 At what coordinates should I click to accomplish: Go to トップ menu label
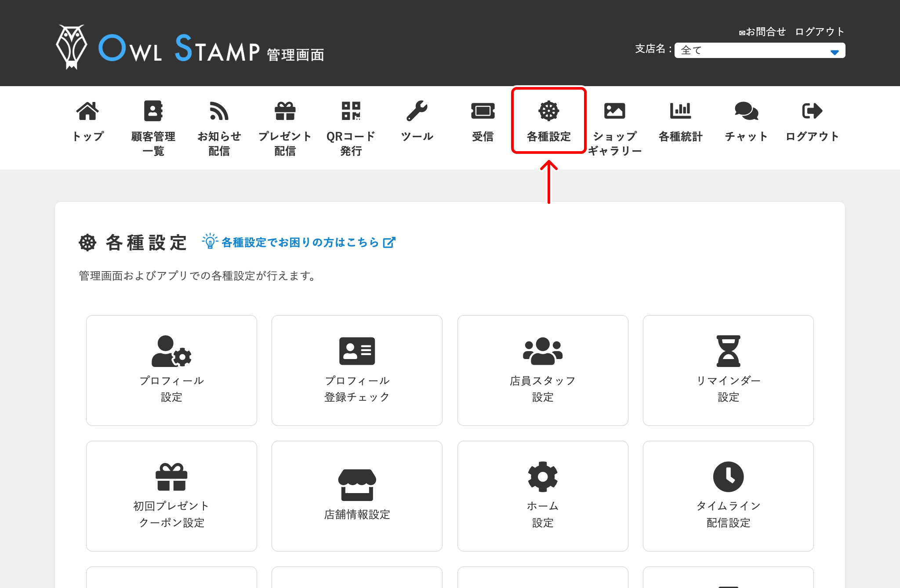(87, 137)
